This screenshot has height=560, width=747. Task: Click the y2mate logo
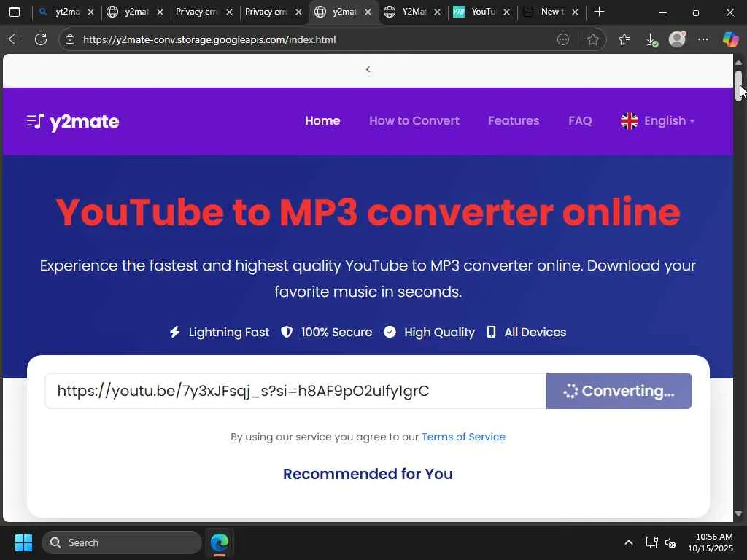tap(73, 122)
